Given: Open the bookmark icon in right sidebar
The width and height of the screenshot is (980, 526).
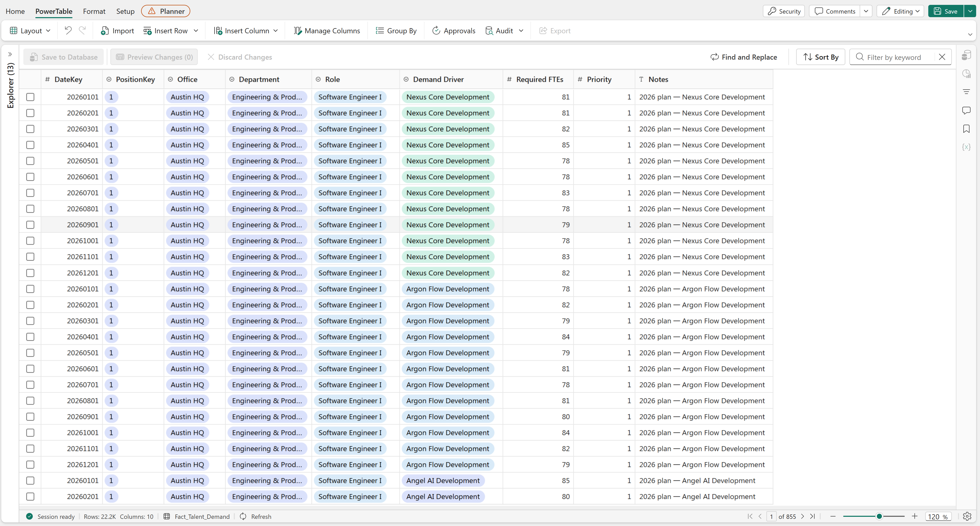Looking at the screenshot, I should coord(966,128).
